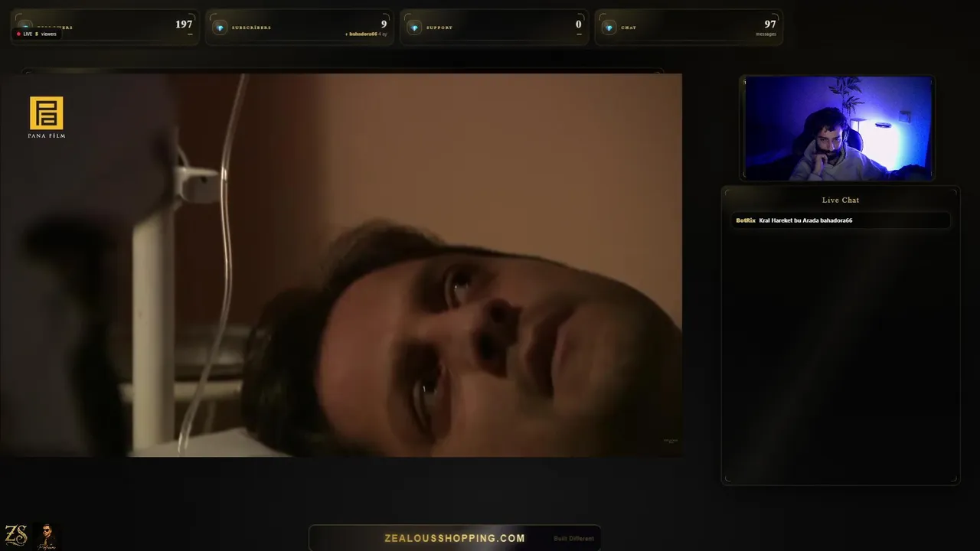Click the man-with-sunglasses portrait logo

coord(46,536)
